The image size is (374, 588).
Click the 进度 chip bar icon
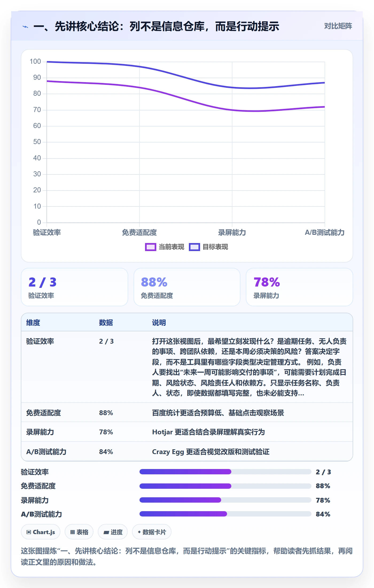tap(106, 532)
